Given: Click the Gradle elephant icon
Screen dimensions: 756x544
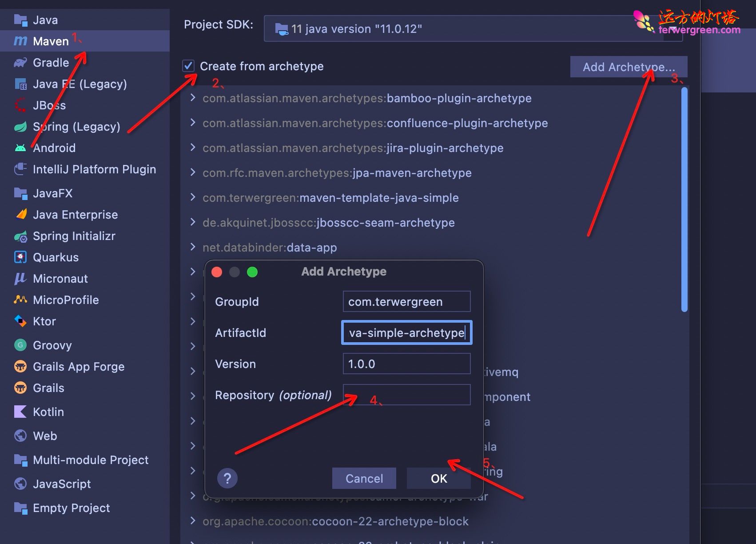Looking at the screenshot, I should point(20,62).
